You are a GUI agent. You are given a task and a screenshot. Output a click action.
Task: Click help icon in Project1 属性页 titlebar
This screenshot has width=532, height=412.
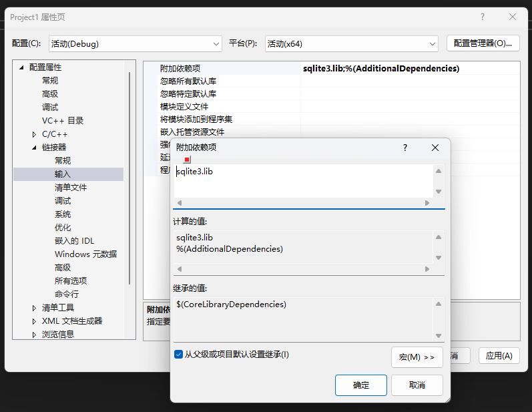483,17
